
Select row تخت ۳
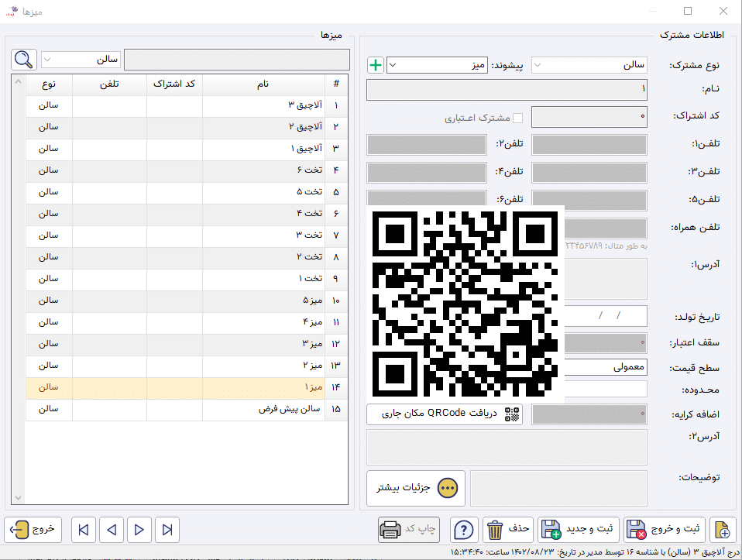click(x=187, y=235)
